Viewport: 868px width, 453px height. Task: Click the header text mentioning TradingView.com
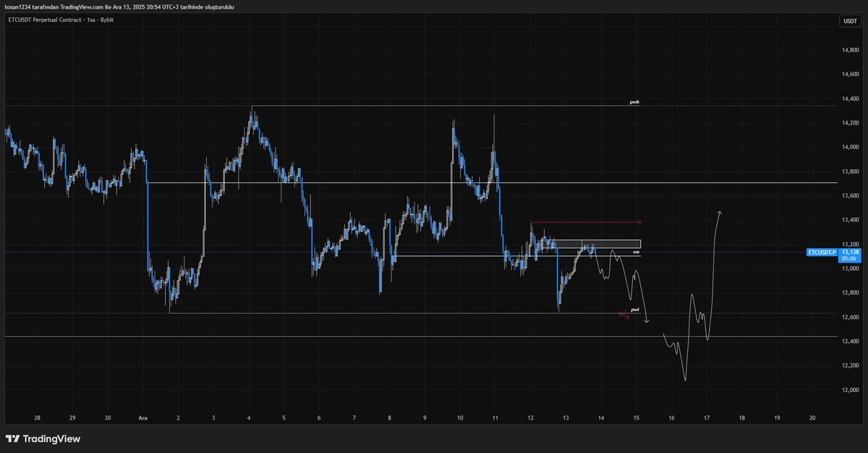tap(120, 7)
